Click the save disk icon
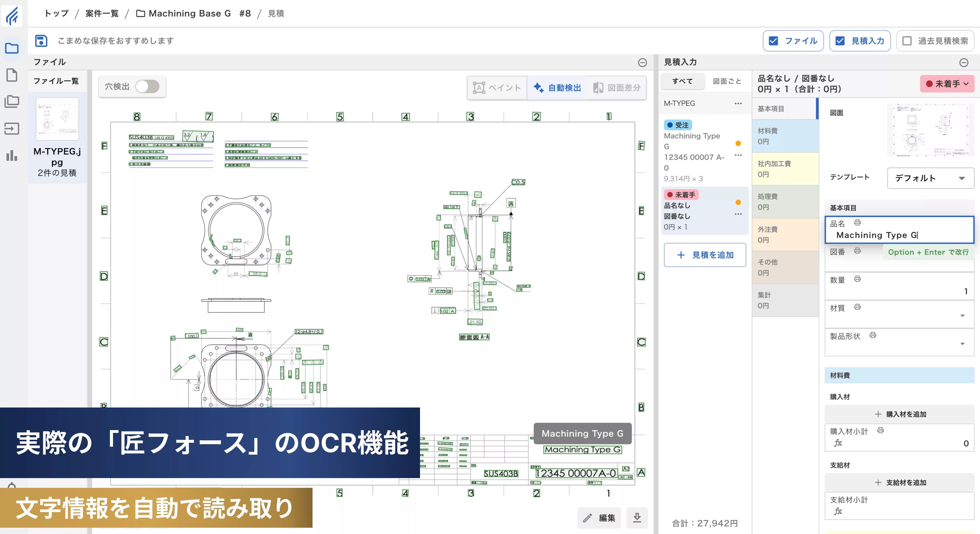This screenshot has height=534, width=980. tap(41, 41)
